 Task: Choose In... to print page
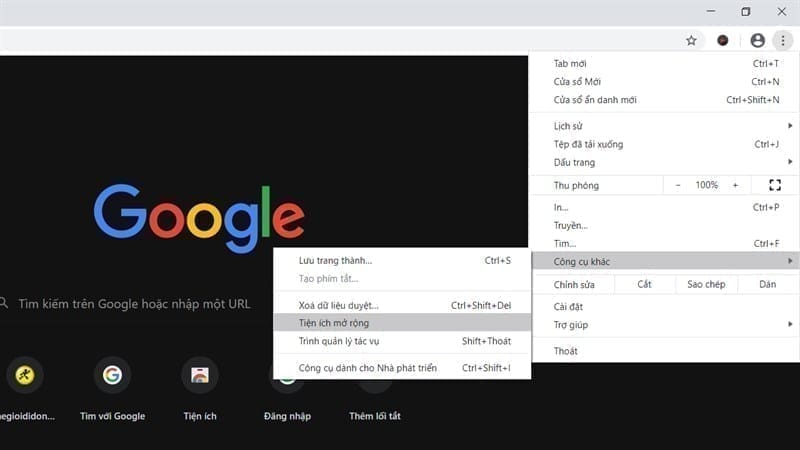[665, 207]
